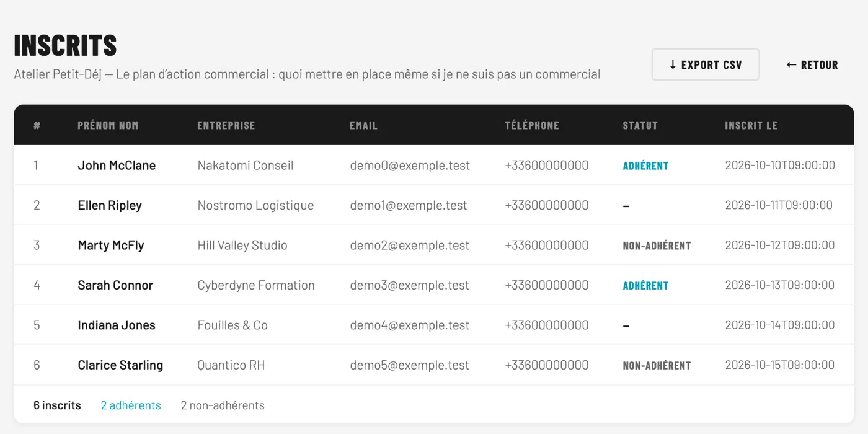Click the date 2026-10-11T09:00:00
The width and height of the screenshot is (868, 434).
tap(779, 205)
